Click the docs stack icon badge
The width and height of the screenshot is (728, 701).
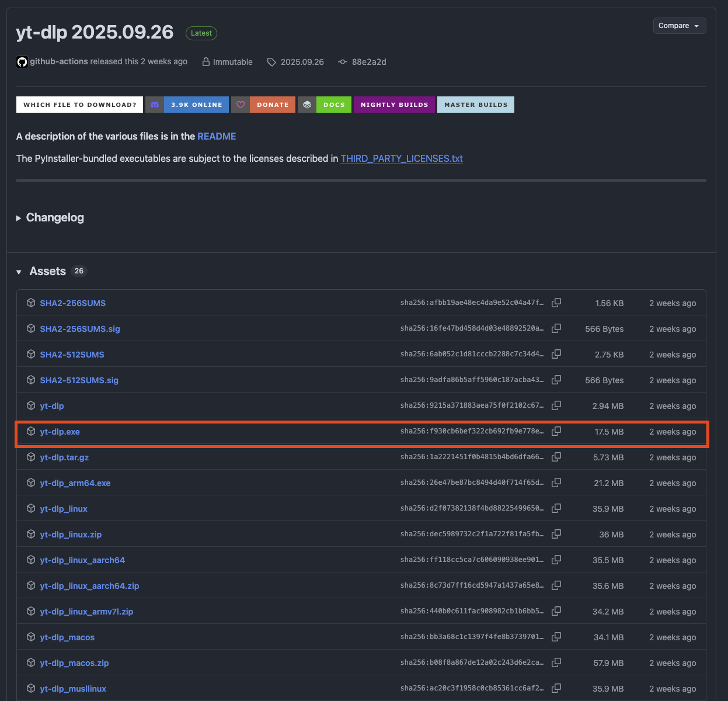[307, 105]
